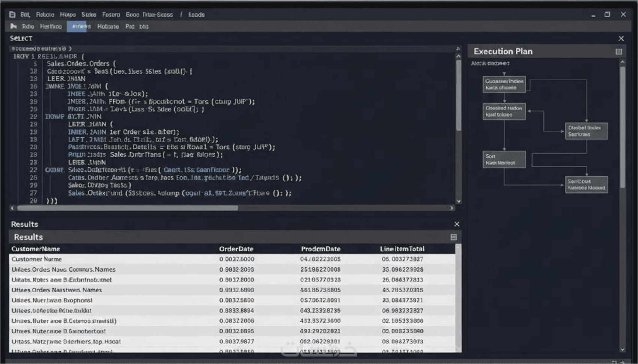Click the grid icon in Results header
Viewport: 638px width, 364px height.
[454, 237]
